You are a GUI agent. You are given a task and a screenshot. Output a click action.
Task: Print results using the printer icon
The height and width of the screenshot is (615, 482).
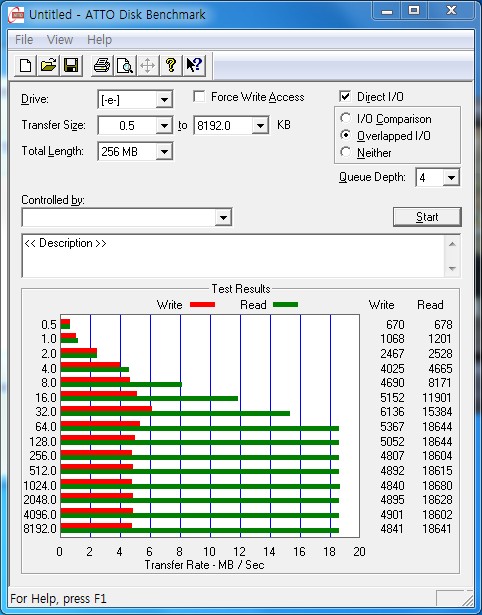pyautogui.click(x=102, y=65)
